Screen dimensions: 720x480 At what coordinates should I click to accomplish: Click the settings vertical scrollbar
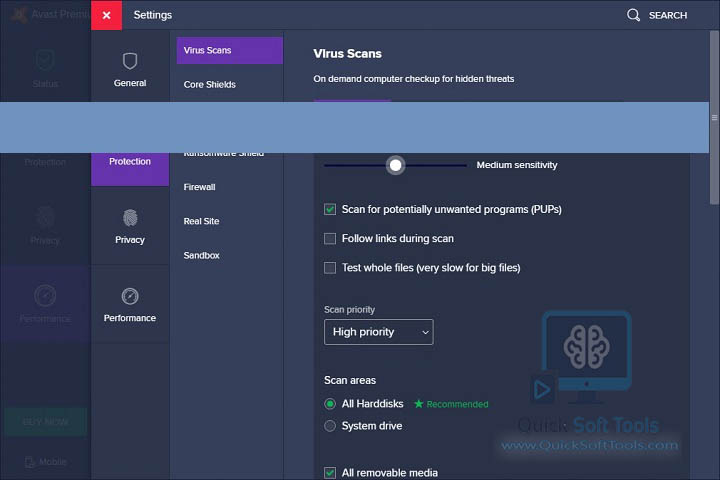coord(714,118)
